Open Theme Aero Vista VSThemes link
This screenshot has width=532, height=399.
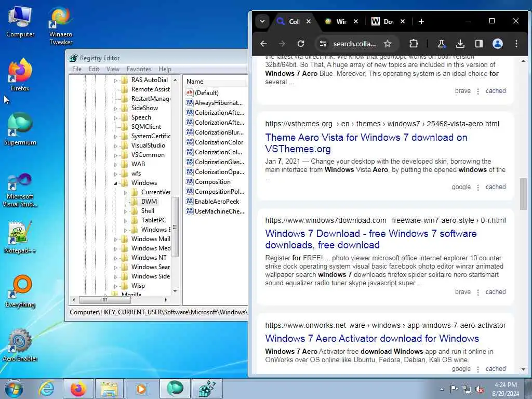366,143
